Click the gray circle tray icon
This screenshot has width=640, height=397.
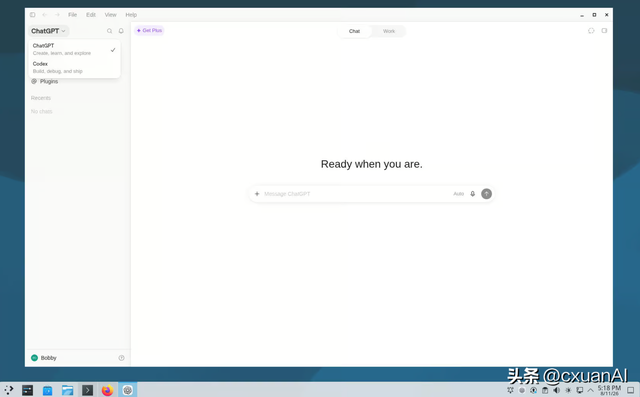click(522, 390)
